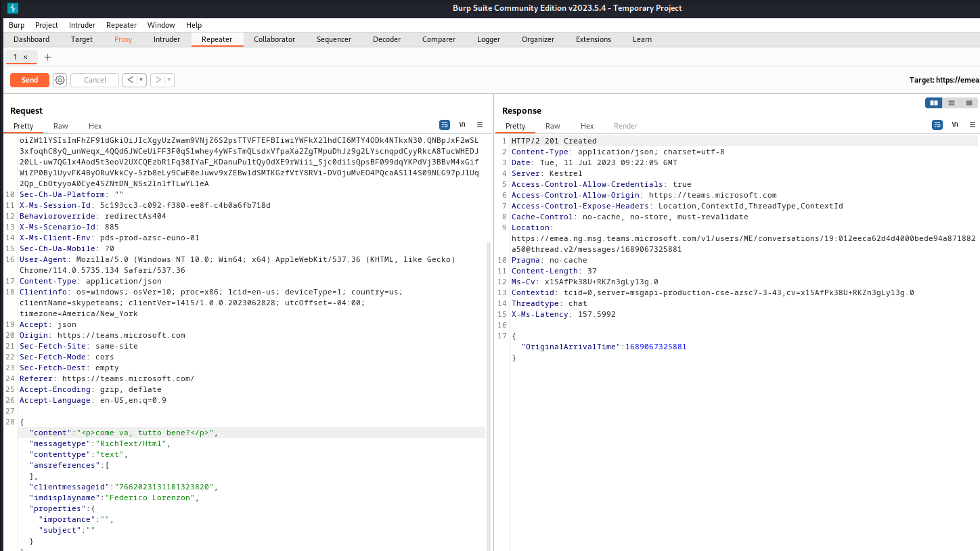Click the 'Server: Kestrel' response header
Viewport: 980px width, 551px height.
pyautogui.click(x=546, y=173)
